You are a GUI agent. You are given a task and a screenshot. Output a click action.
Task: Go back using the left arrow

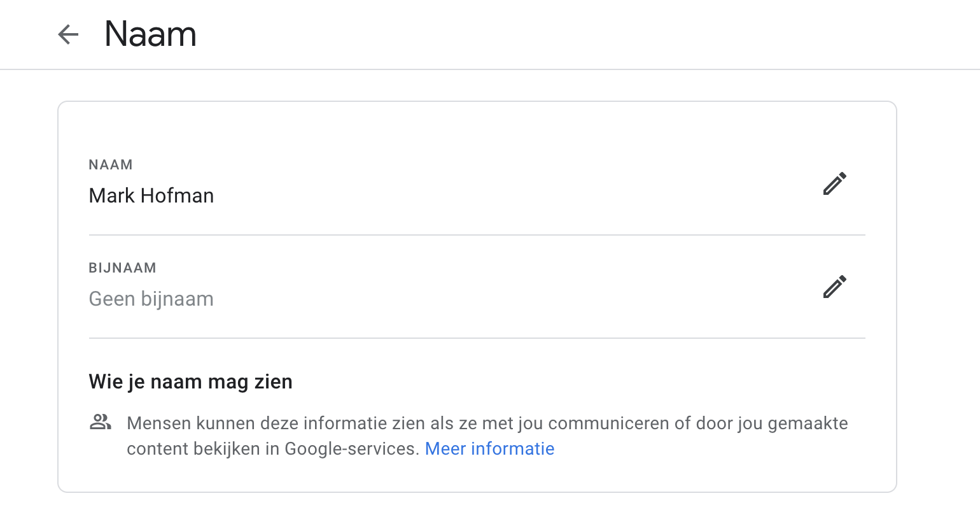coord(68,34)
